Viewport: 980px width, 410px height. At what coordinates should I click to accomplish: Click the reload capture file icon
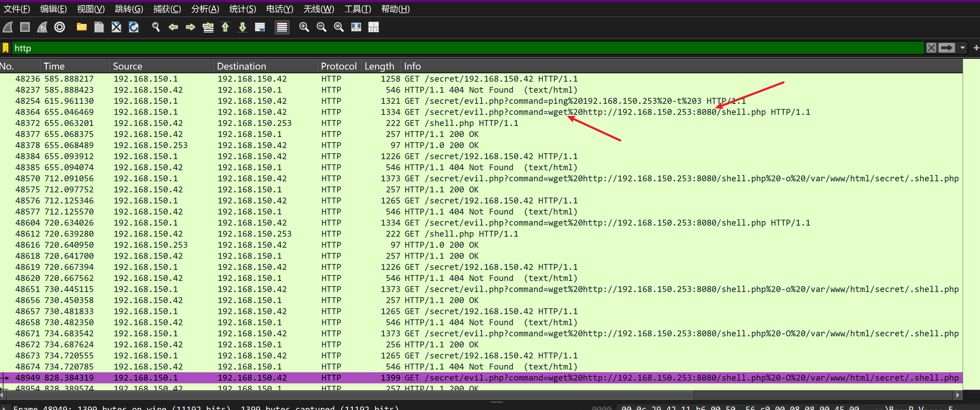(133, 27)
